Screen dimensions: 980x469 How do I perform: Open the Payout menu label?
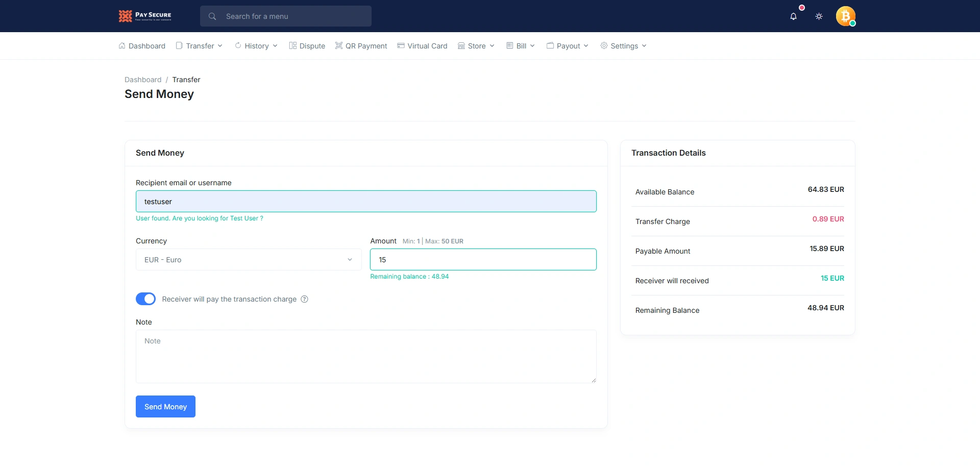(568, 46)
